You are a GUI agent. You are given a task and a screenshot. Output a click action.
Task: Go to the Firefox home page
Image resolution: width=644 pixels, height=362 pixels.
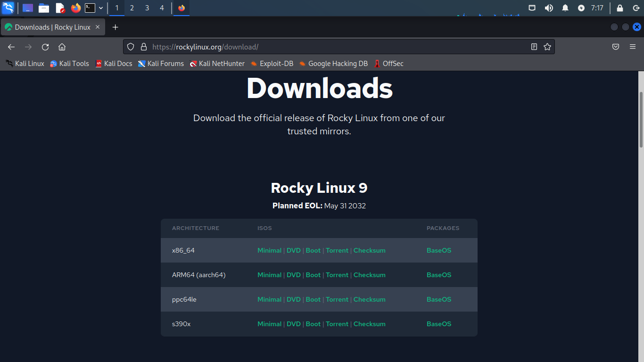click(x=62, y=47)
